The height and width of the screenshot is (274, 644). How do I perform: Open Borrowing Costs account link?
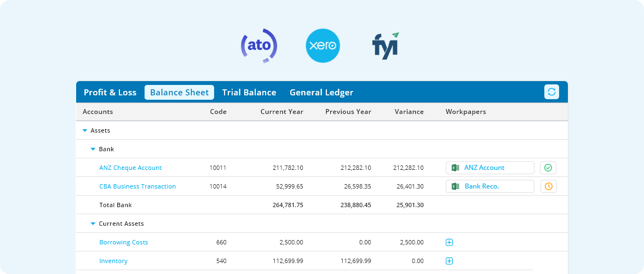pos(124,242)
